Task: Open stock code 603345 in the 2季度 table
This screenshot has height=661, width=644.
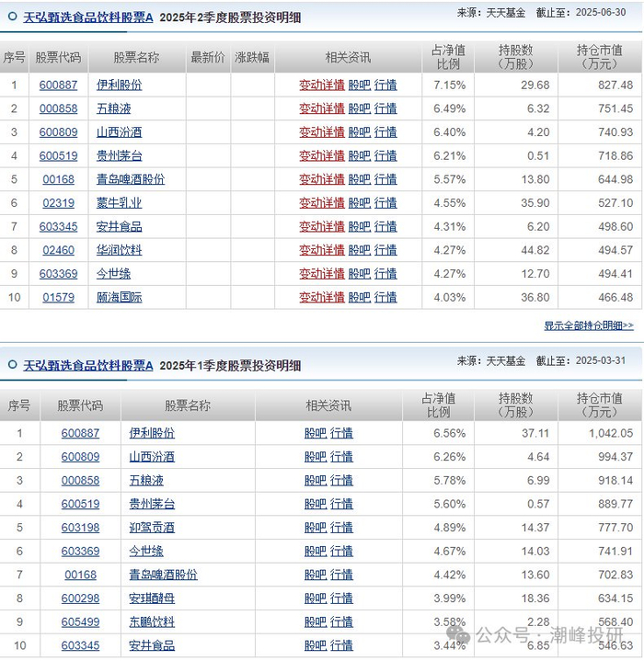Action: pos(58,227)
